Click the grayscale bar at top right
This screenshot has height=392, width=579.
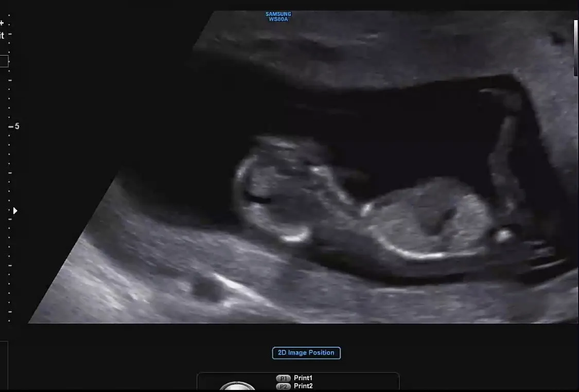pos(576,48)
